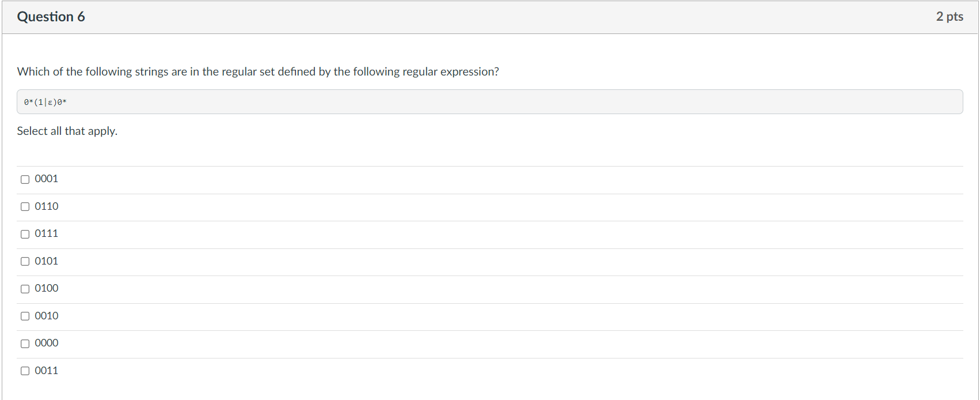
Task: Click the regular expression 0*(1|ε)0* code box
Action: 490,102
